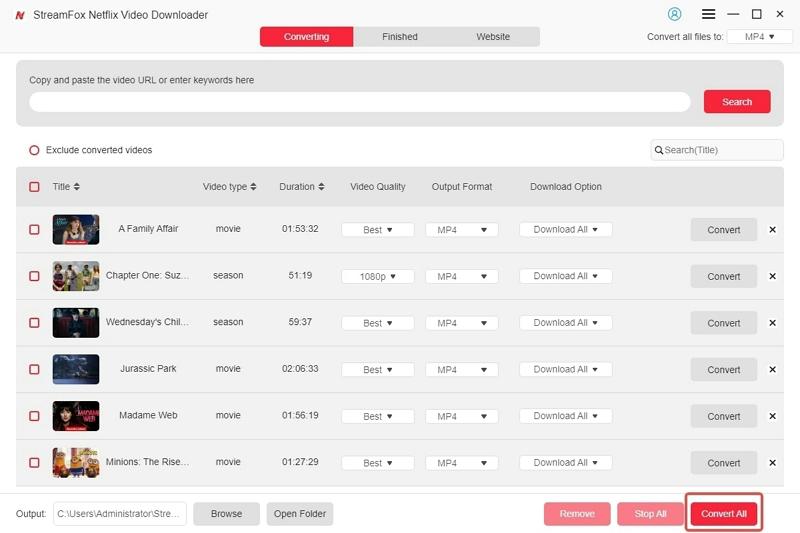Open the user account profile icon
This screenshot has height=533, width=800.
pos(674,14)
